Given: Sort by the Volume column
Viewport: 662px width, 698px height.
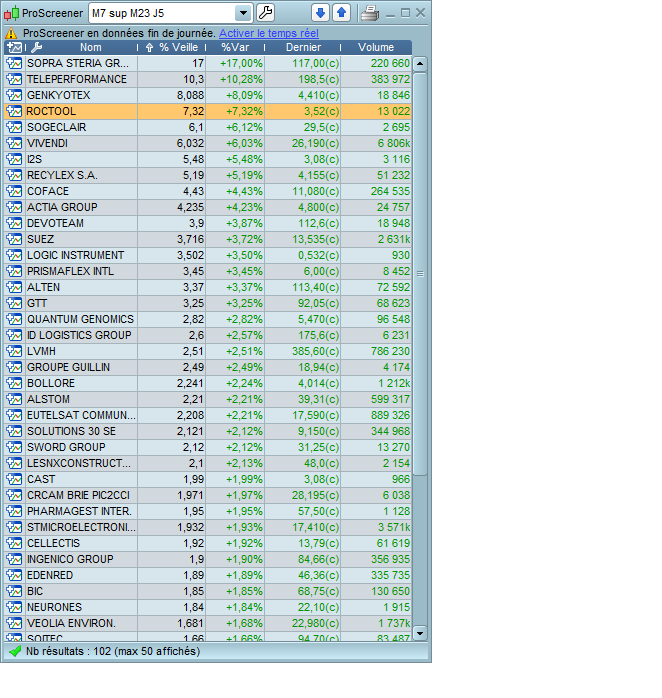Looking at the screenshot, I should point(376,47).
